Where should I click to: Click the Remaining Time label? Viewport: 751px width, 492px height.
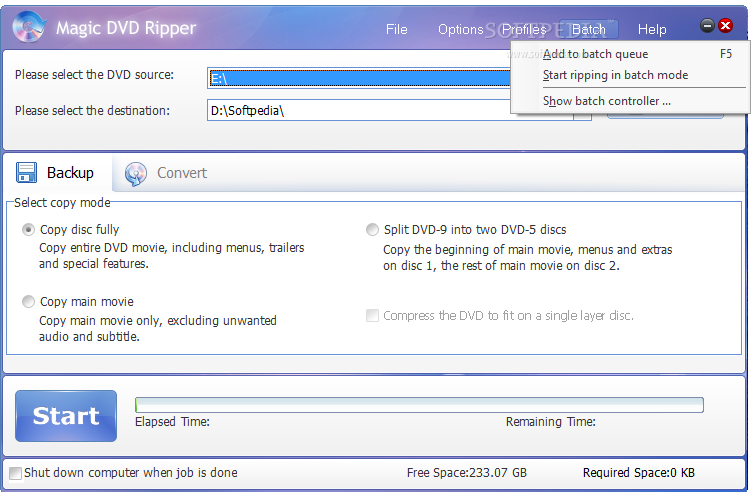pyautogui.click(x=551, y=422)
